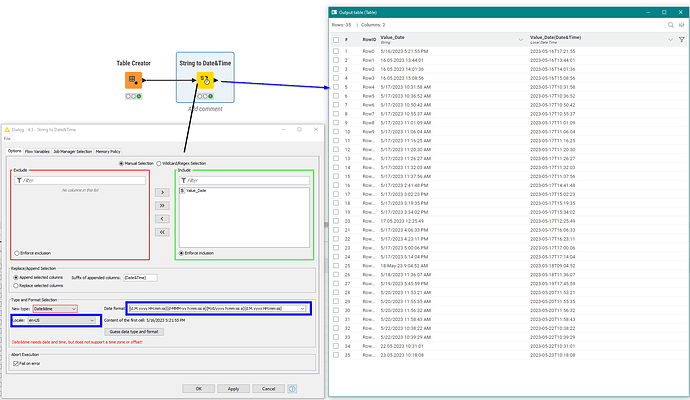Choose the Enforce exclusion option
The image size is (690, 400).
click(x=17, y=253)
